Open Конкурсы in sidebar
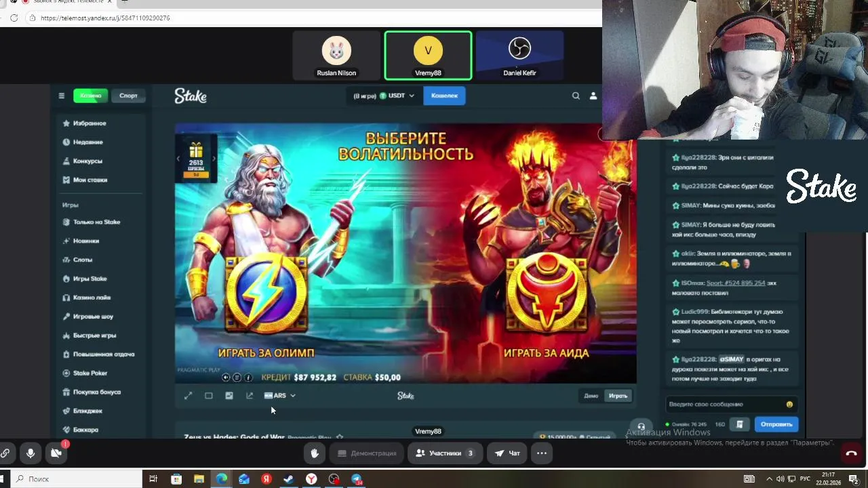Viewport: 868px width, 488px height. 87,161
